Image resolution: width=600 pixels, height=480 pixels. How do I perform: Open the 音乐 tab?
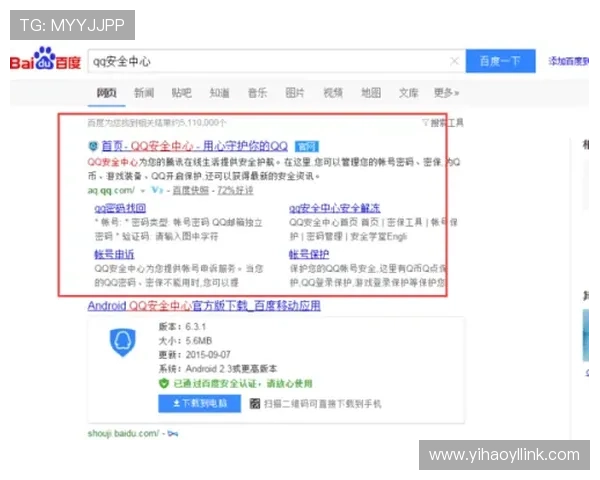(257, 93)
